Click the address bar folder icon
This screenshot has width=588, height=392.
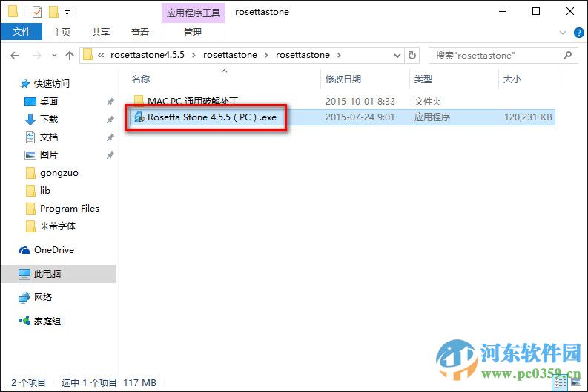coord(87,55)
